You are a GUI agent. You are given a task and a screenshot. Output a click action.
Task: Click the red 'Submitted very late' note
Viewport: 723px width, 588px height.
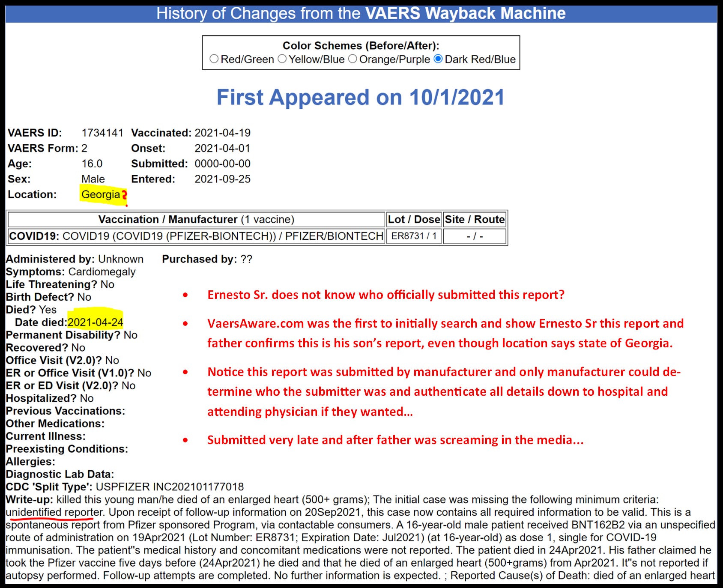coord(395,440)
